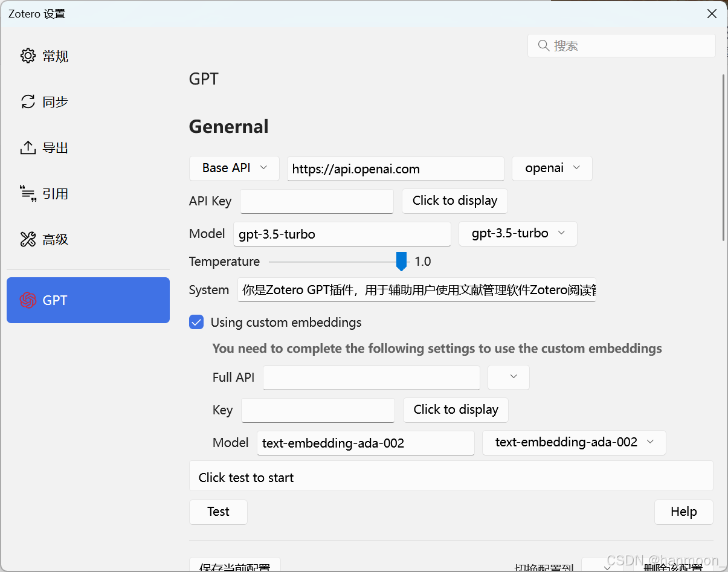Click the System prompt text field
This screenshot has width=728, height=572.
point(417,290)
